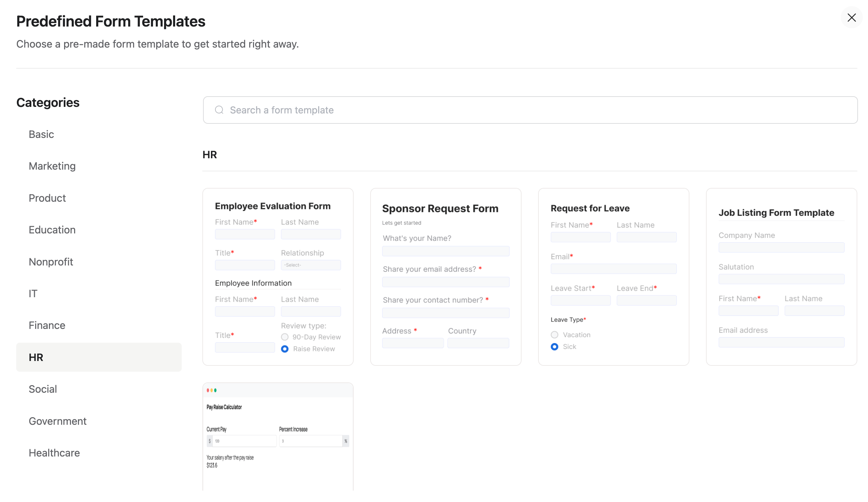868x502 pixels.
Task: Select the Raise Review radio button
Action: click(284, 349)
